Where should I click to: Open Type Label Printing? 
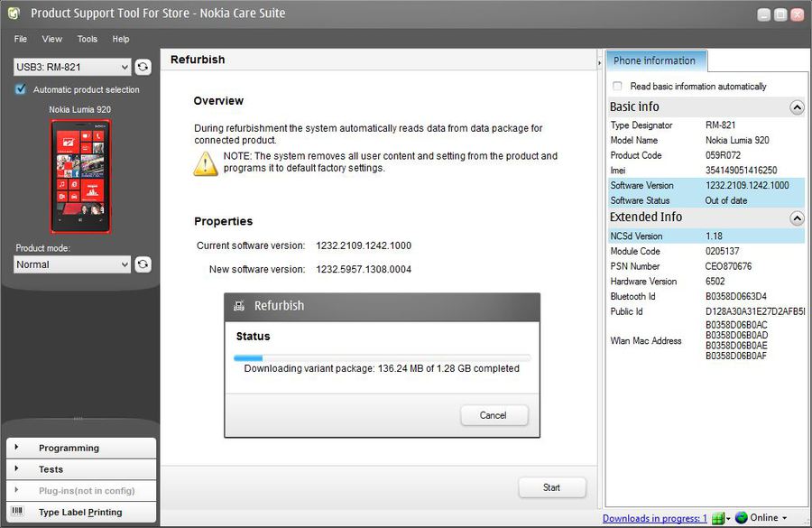tap(81, 512)
